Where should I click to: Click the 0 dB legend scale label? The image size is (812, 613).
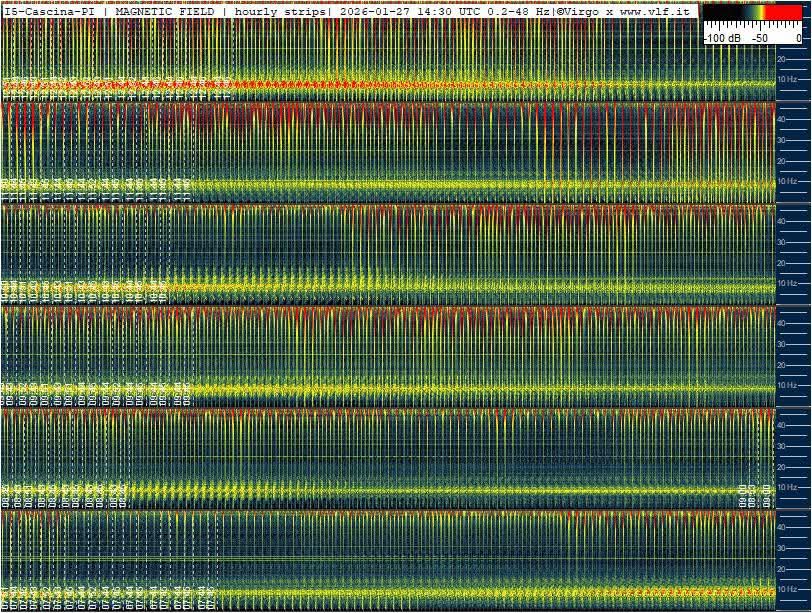click(x=798, y=37)
